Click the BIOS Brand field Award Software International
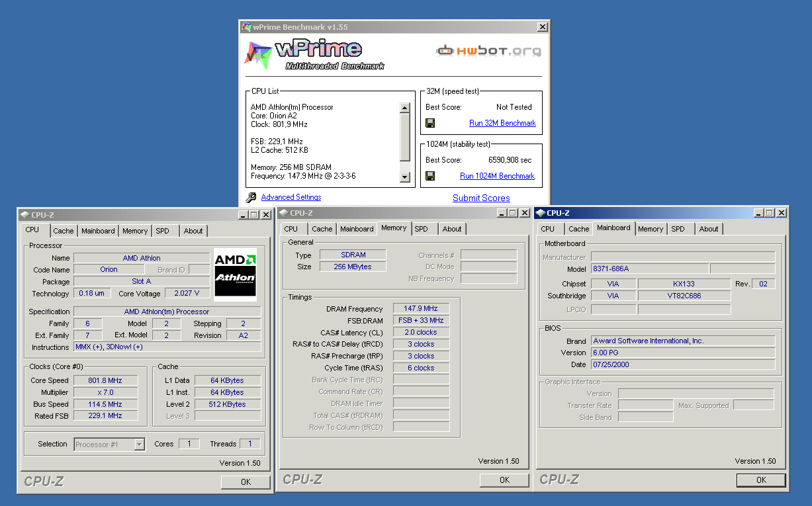The width and height of the screenshot is (812, 506). [682, 341]
